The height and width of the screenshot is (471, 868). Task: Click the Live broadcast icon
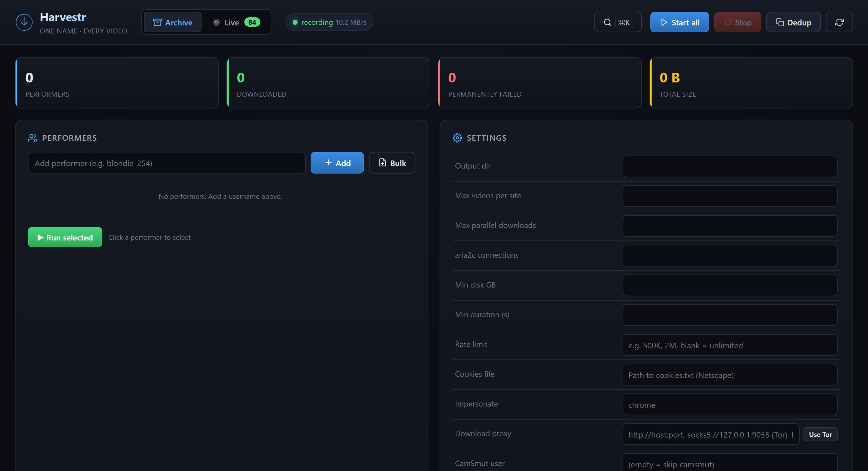[216, 22]
